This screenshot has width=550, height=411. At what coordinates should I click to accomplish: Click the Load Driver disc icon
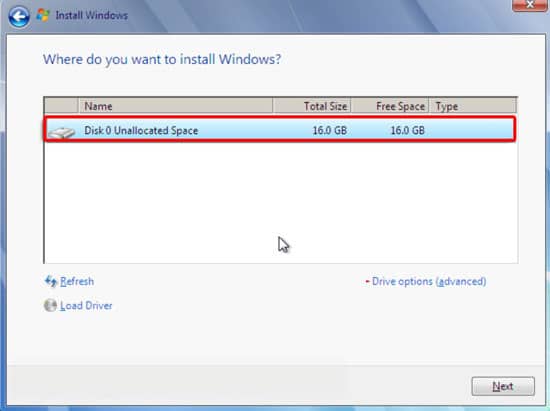(50, 305)
